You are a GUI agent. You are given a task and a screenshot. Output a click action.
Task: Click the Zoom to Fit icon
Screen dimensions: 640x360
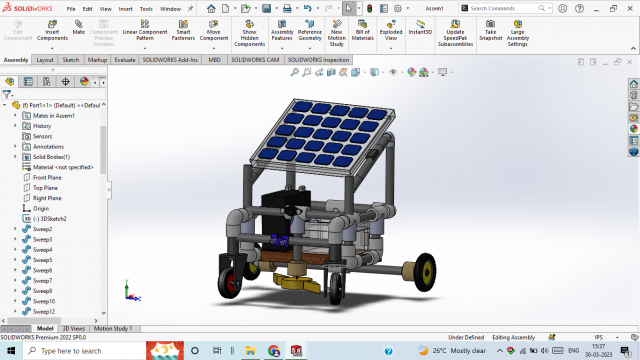pos(294,72)
